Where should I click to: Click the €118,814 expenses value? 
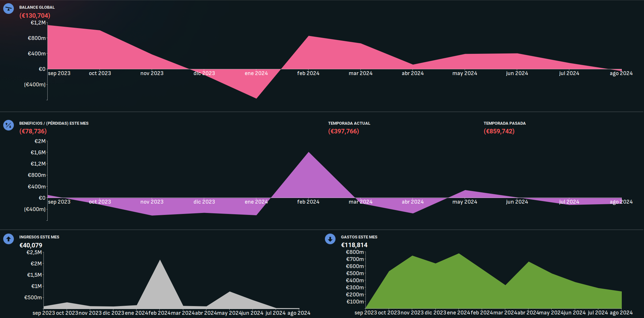[354, 245]
